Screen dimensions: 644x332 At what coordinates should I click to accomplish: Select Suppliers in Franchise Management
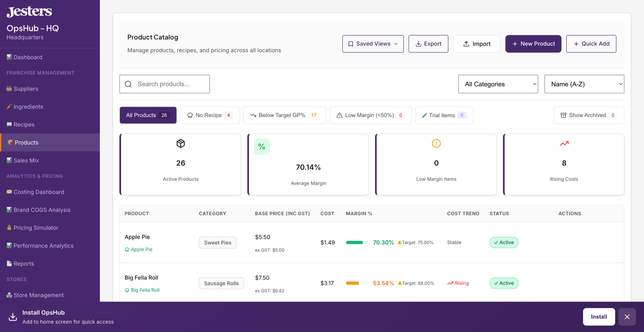[25, 89]
